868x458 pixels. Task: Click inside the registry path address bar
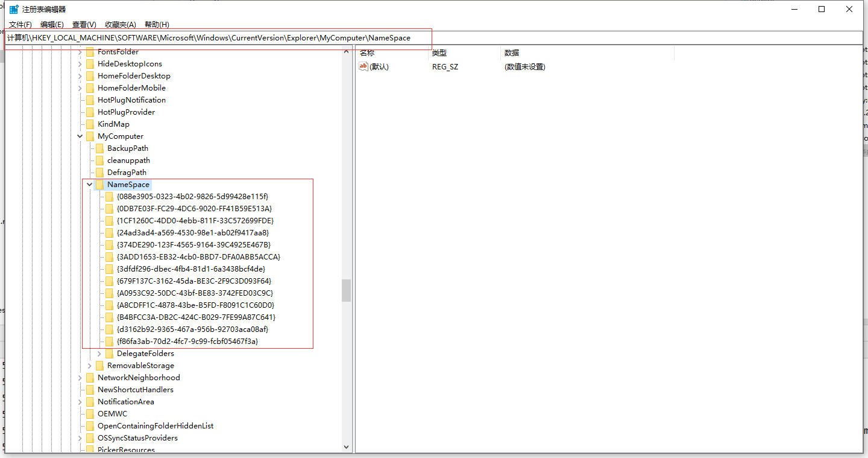pyautogui.click(x=217, y=37)
